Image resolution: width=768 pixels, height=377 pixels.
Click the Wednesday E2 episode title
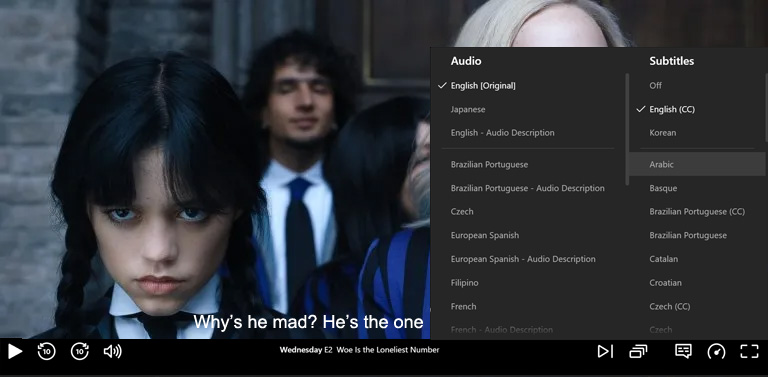[359, 350]
